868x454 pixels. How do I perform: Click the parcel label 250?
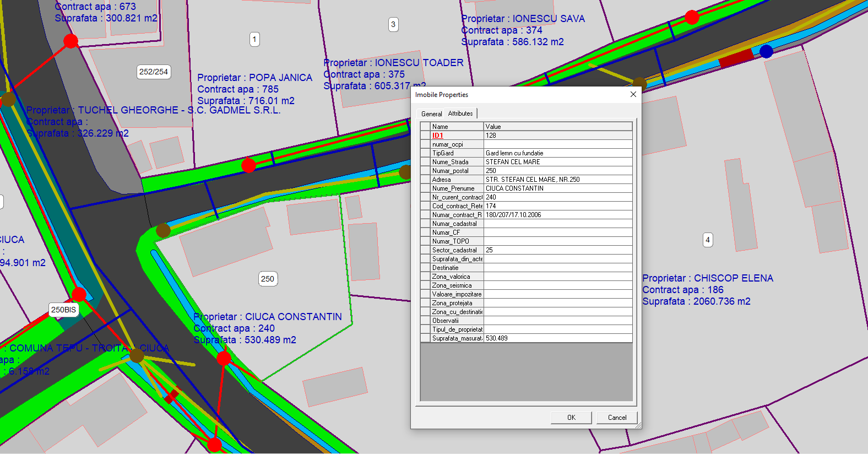pos(268,279)
